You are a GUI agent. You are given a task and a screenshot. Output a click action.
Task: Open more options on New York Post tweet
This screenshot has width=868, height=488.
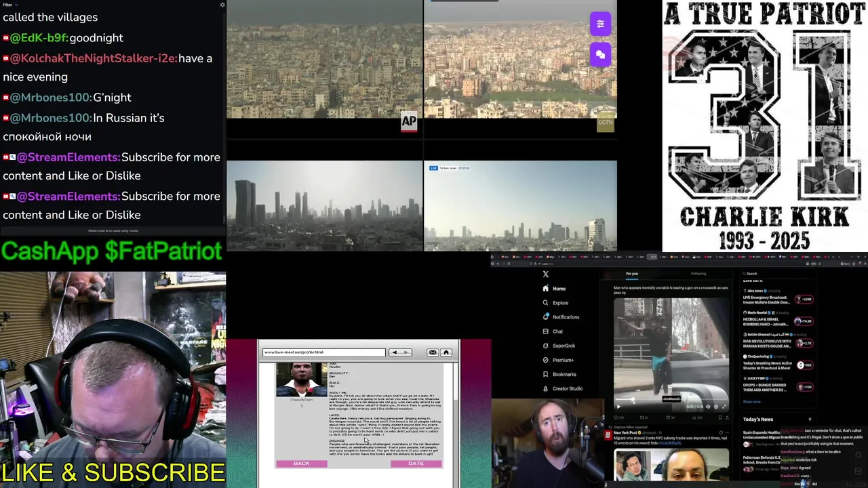(726, 432)
